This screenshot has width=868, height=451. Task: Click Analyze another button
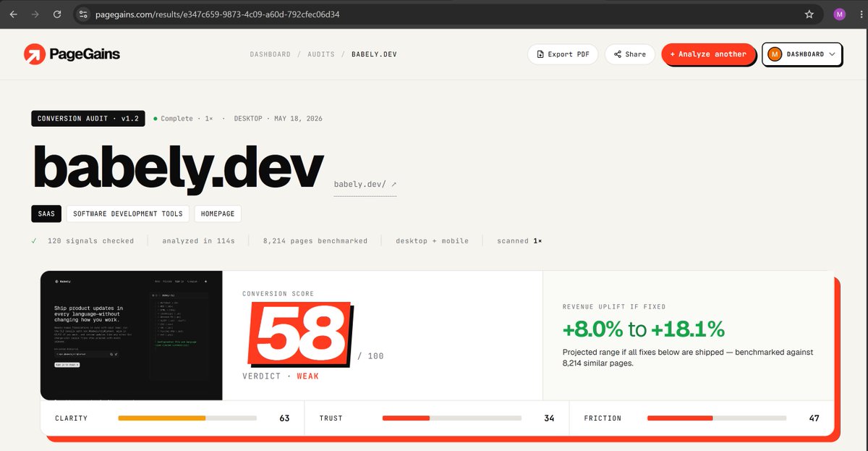(708, 54)
